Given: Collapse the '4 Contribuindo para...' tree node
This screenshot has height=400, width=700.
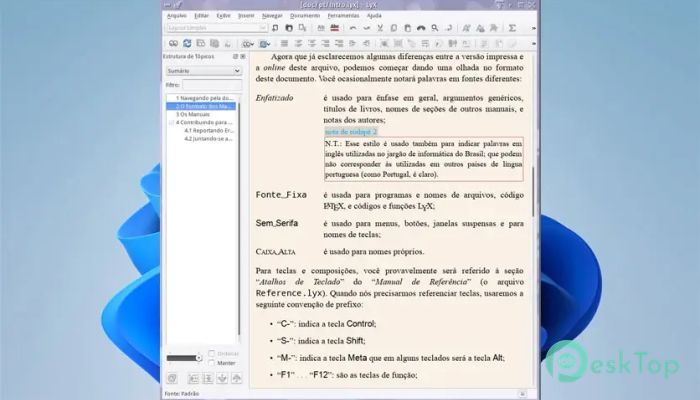Looking at the screenshot, I should pos(171,122).
